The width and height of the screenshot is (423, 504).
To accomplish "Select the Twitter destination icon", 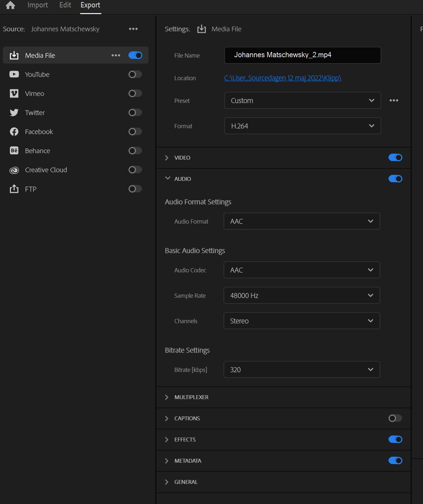I will pyautogui.click(x=14, y=112).
